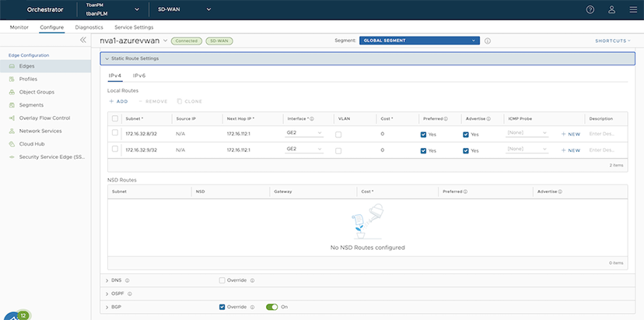Select all local routes header checkbox
This screenshot has height=320, width=644.
[116, 118]
